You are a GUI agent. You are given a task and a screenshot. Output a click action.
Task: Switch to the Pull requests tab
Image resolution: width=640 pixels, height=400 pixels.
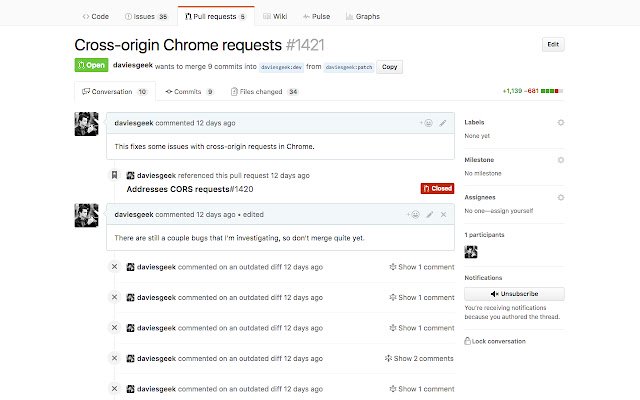coord(216,16)
